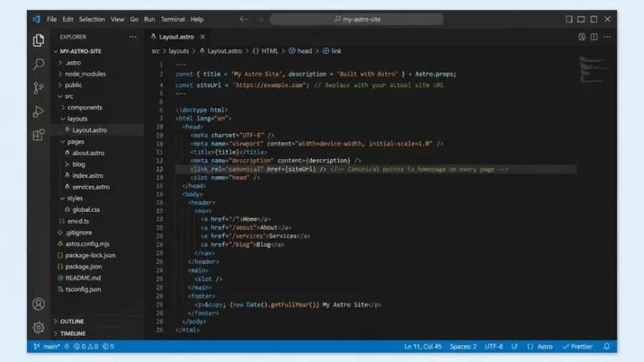644x362 pixels.
Task: Click the Prettier status item
Action: tap(578, 346)
